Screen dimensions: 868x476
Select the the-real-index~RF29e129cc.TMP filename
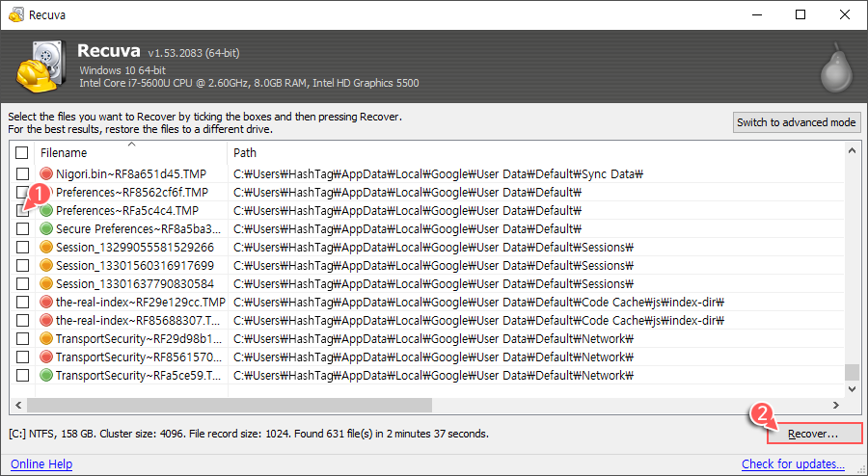(141, 303)
